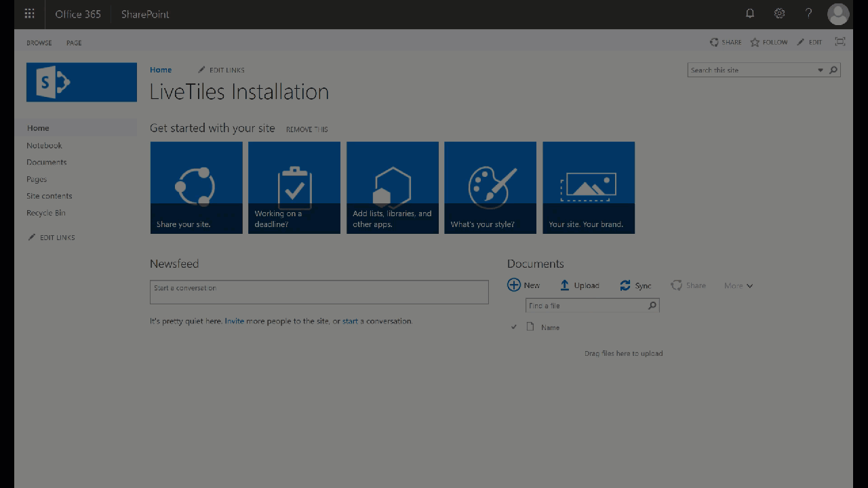This screenshot has height=488, width=868.
Task: Open the user profile avatar
Action: pyautogui.click(x=838, y=14)
